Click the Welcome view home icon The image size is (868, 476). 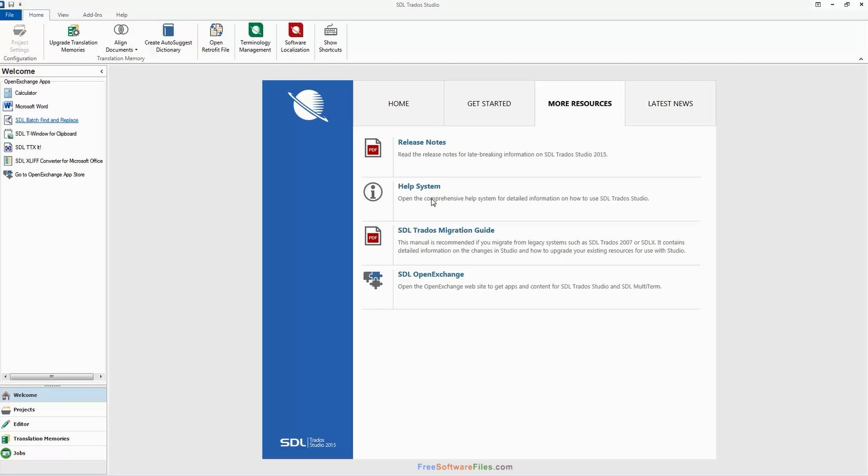[x=6, y=395]
